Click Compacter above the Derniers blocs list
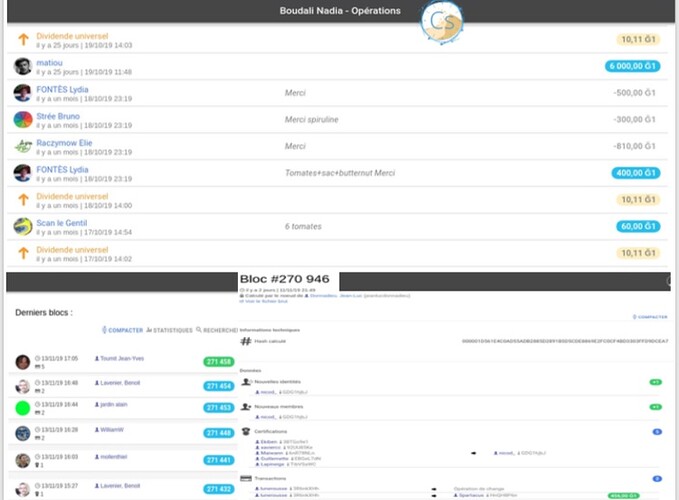 pos(123,330)
